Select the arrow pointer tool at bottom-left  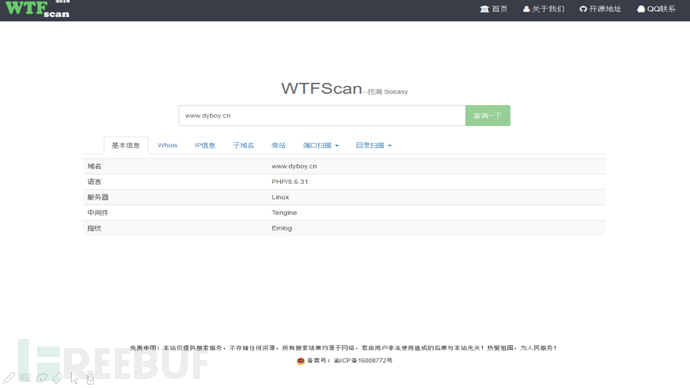[x=74, y=377]
